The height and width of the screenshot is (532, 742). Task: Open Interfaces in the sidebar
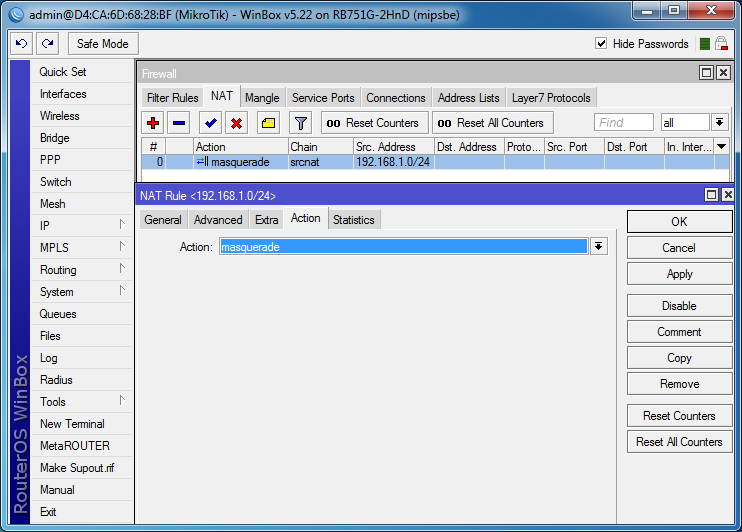(81, 94)
